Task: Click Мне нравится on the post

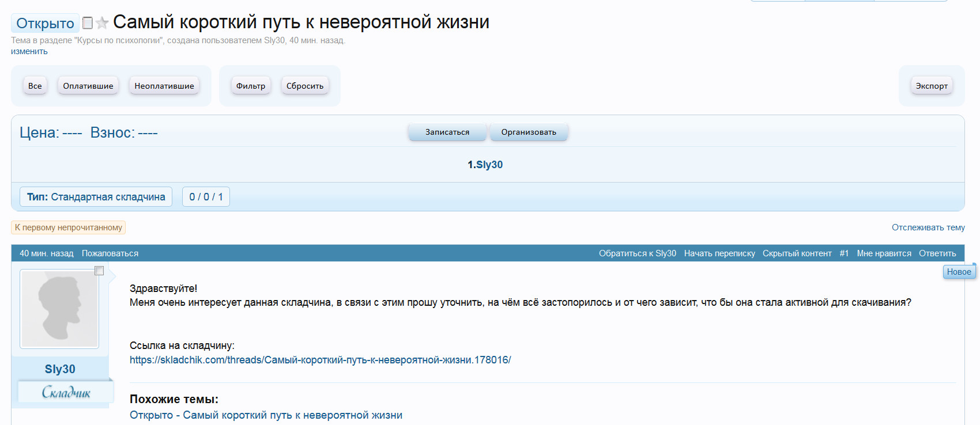Action: pyautogui.click(x=884, y=253)
